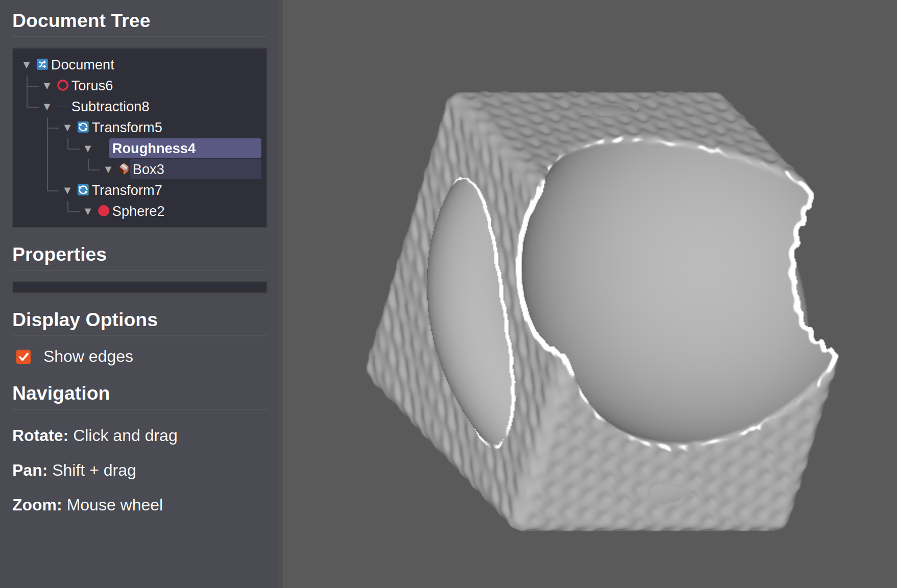Click the red Sphere2 circle icon

coord(104,211)
